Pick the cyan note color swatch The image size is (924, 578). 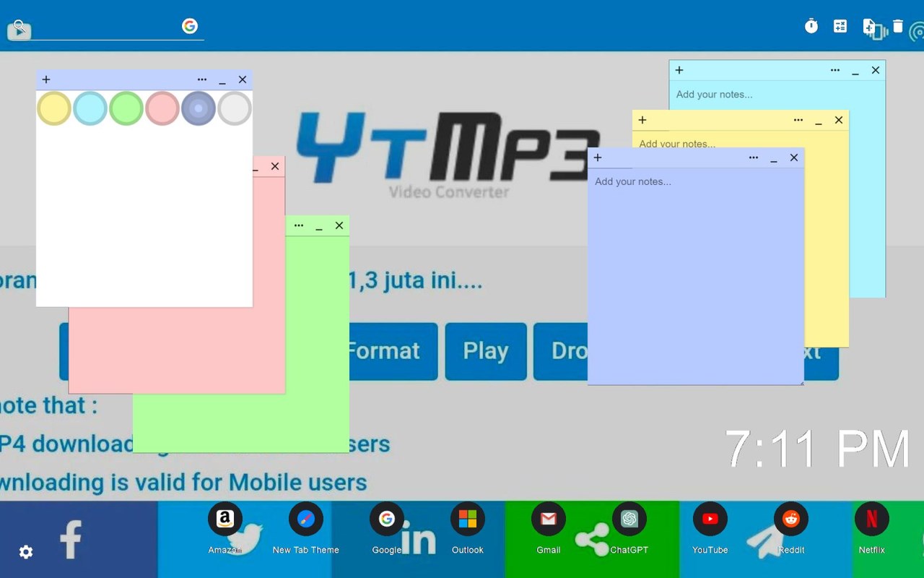(x=90, y=108)
